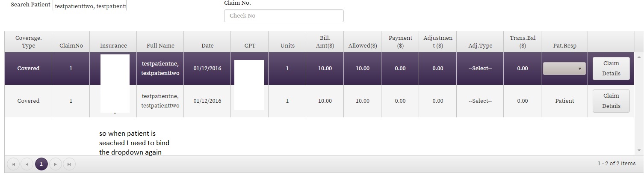Viewport: 644px width, 176px height.
Task: Open Pat.Resp dropdown in the selected row
Action: (564, 69)
